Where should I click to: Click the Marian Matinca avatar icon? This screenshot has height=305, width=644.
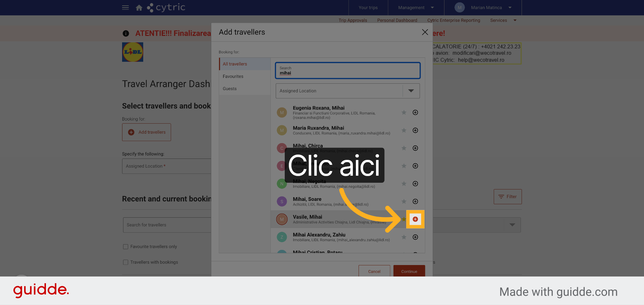point(460,7)
